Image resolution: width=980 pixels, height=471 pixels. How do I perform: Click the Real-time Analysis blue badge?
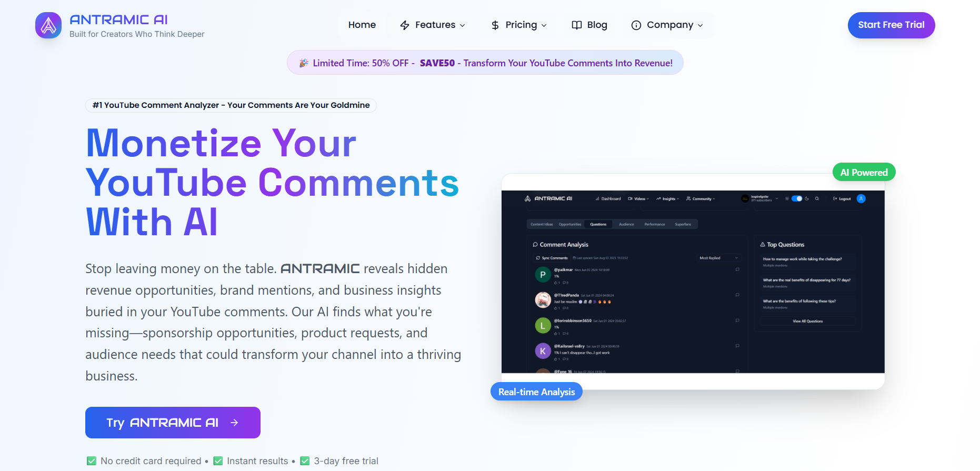point(536,392)
